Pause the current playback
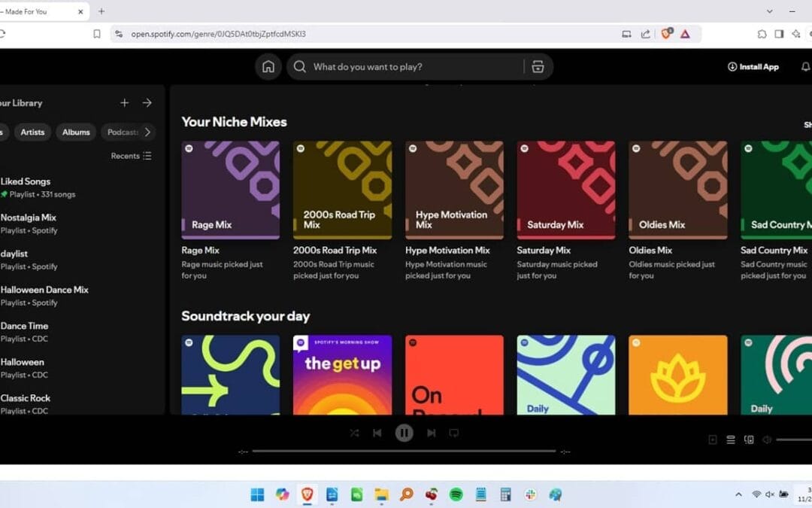Screen dimensions: 812x508 click(x=404, y=433)
